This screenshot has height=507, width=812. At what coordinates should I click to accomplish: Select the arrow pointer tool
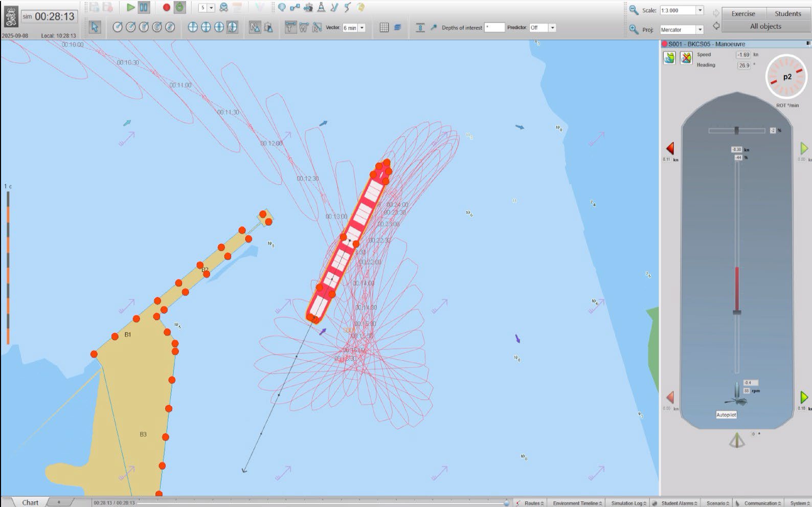click(x=95, y=27)
